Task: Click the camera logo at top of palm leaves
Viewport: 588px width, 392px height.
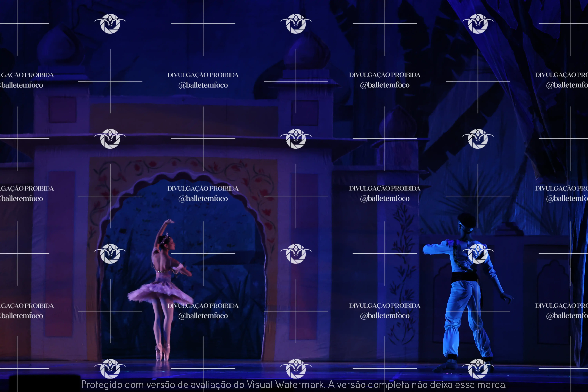Action: pos(478,24)
